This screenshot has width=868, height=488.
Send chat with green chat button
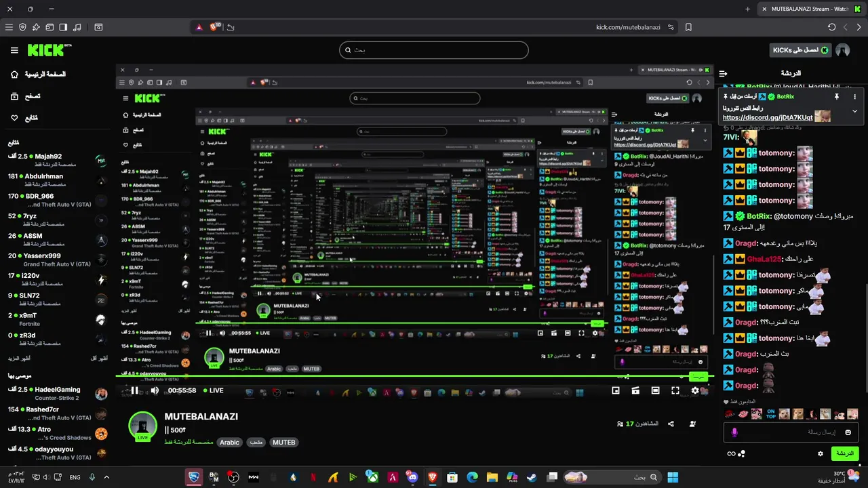[844, 453]
